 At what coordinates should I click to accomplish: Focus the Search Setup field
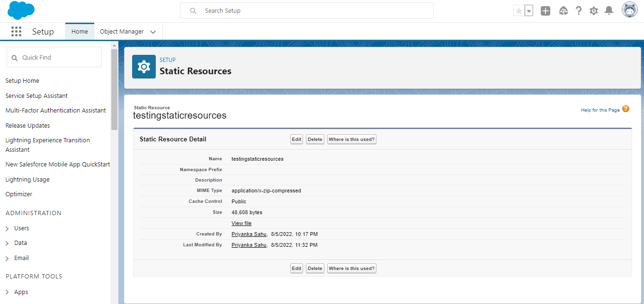tap(307, 10)
